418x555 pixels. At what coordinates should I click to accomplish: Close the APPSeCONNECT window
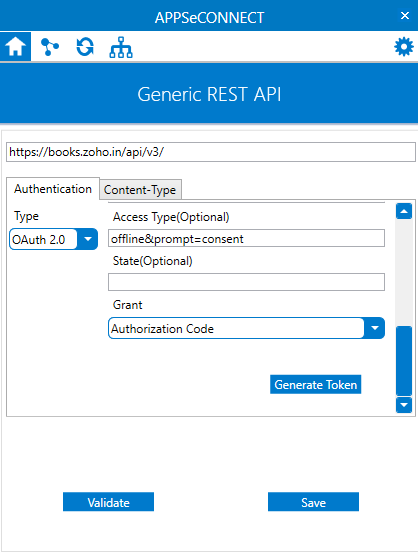point(405,16)
